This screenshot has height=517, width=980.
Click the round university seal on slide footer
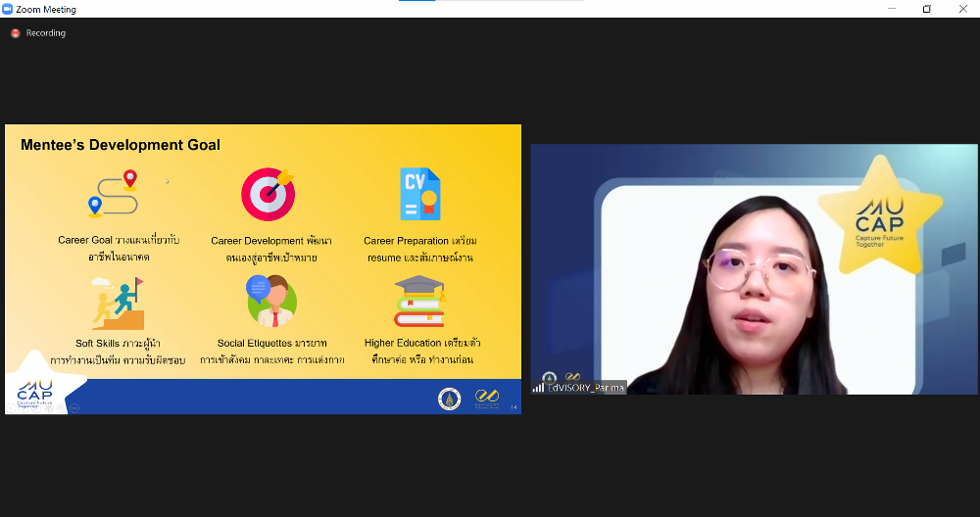[x=449, y=399]
